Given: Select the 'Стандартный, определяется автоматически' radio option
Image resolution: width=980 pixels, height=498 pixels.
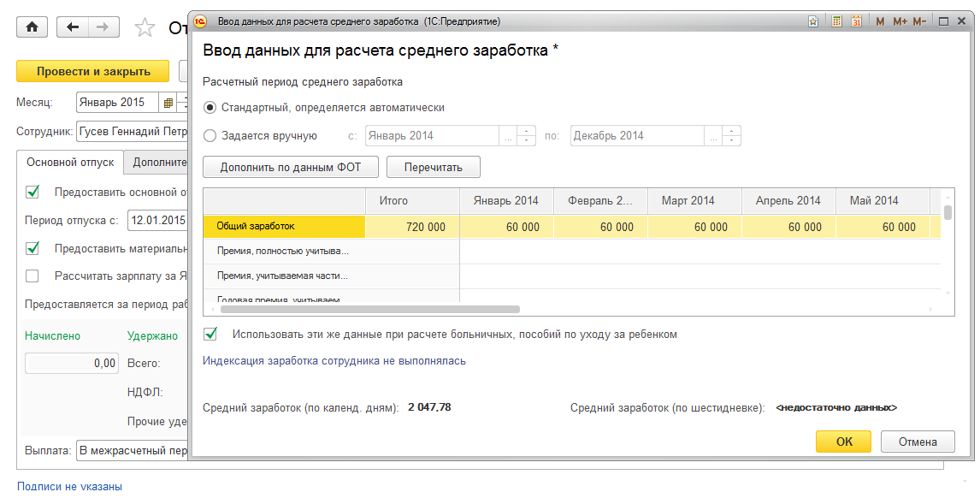Looking at the screenshot, I should tap(210, 108).
